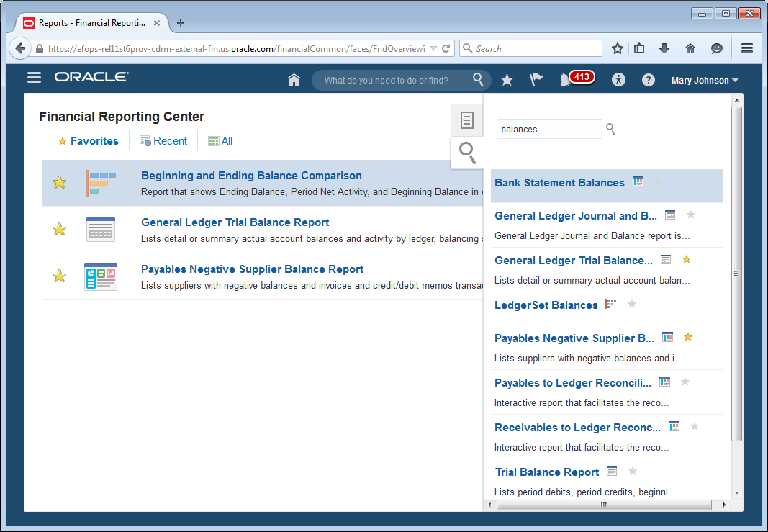768x532 pixels.
Task: Open notifications bell showing 413
Action: [566, 80]
